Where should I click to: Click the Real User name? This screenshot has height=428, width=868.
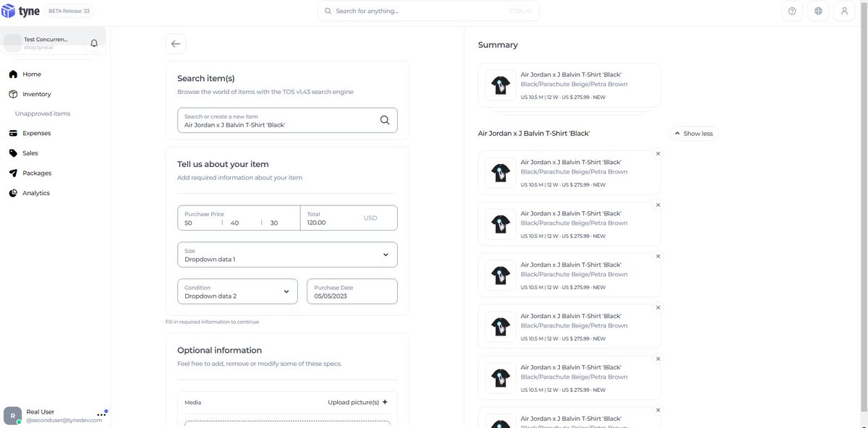click(41, 411)
